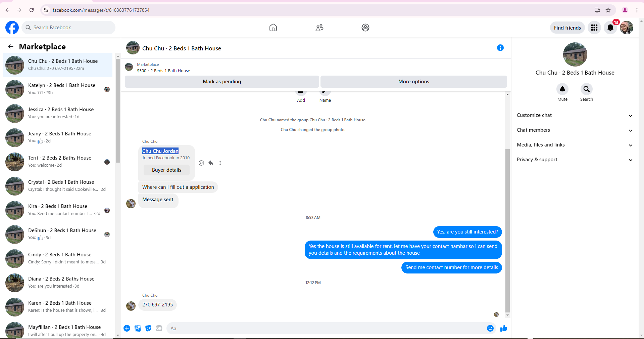Open notifications bell with 13 badge
Screen dimensions: 644x339
pyautogui.click(x=610, y=28)
